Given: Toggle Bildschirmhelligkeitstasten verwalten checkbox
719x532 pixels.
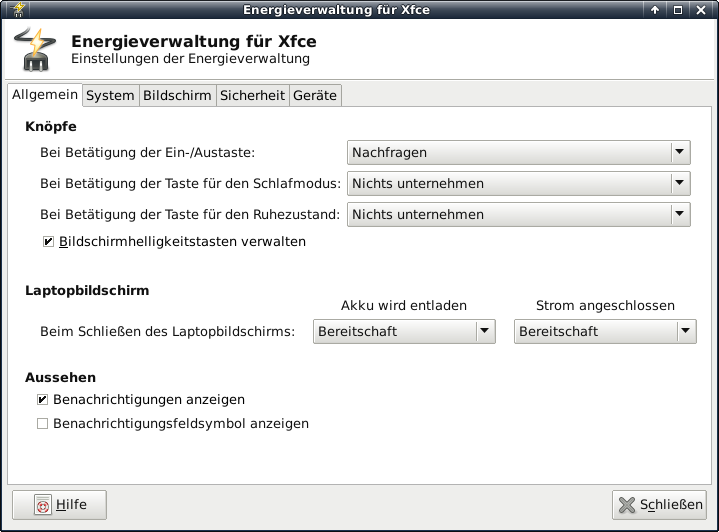Looking at the screenshot, I should tap(48, 242).
